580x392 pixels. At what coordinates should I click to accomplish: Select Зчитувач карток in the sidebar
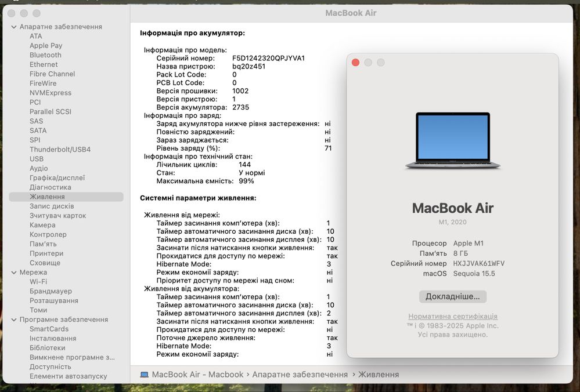[57, 215]
